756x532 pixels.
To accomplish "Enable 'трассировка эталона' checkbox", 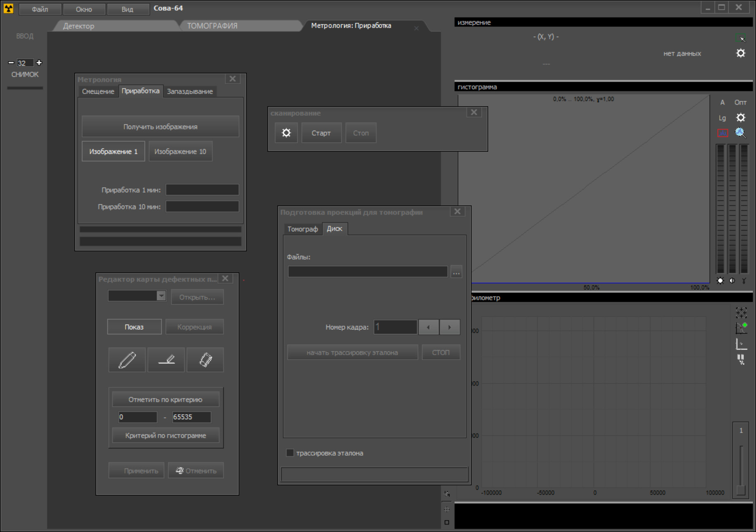I will (290, 453).
